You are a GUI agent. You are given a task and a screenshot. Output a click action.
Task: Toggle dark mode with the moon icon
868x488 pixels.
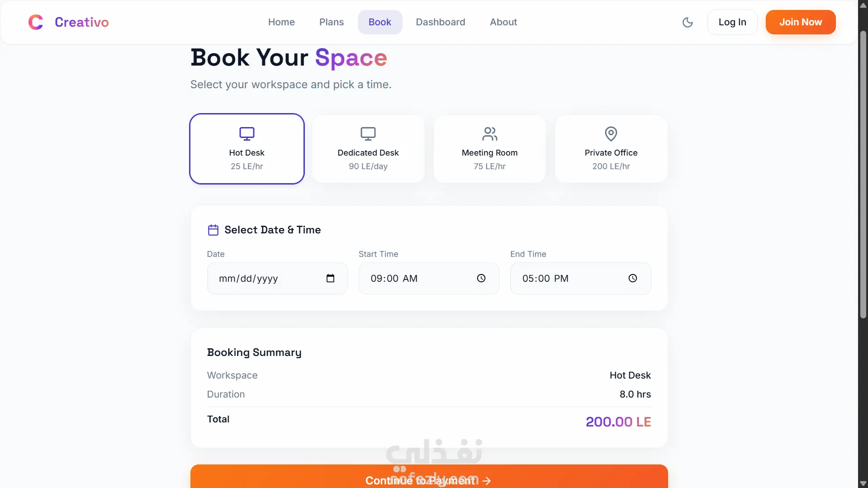688,22
